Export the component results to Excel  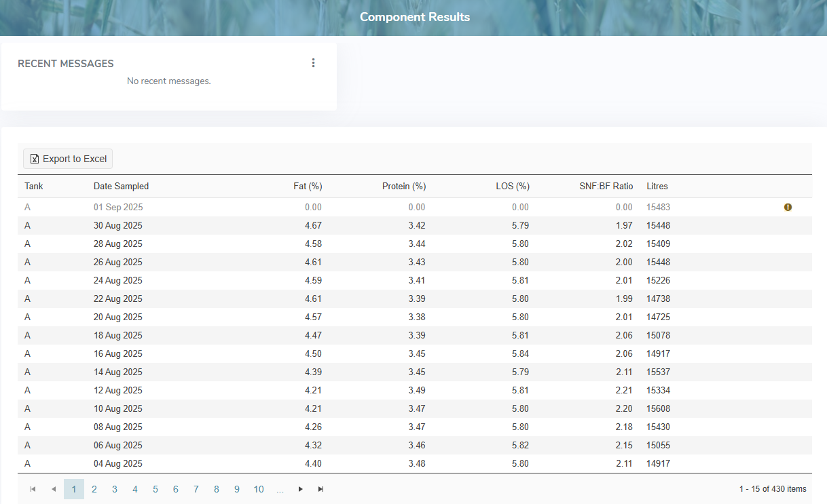(67, 159)
